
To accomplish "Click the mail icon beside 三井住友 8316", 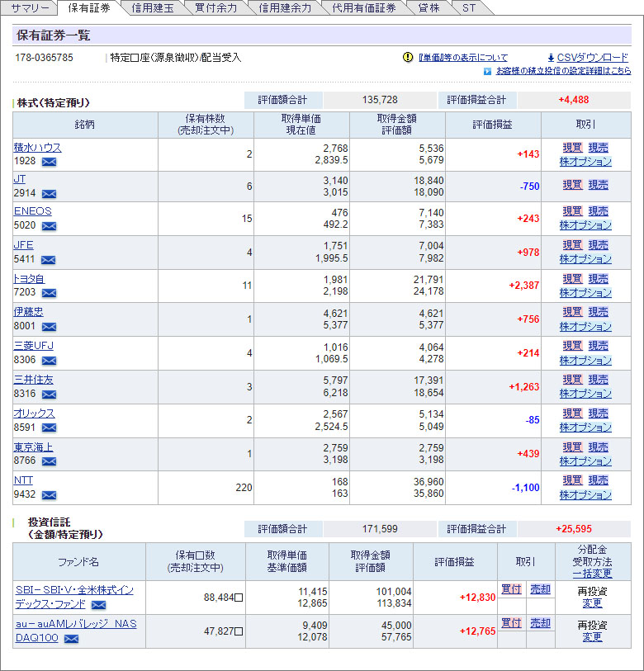I will tap(49, 394).
